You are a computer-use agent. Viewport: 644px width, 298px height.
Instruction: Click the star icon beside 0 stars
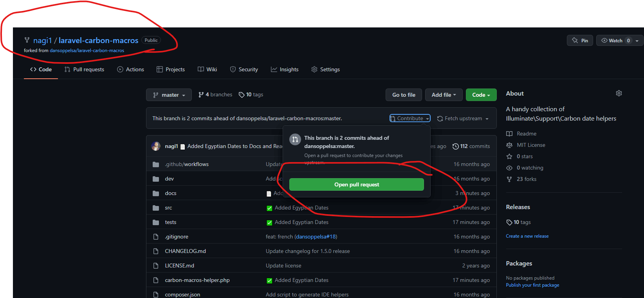click(509, 156)
